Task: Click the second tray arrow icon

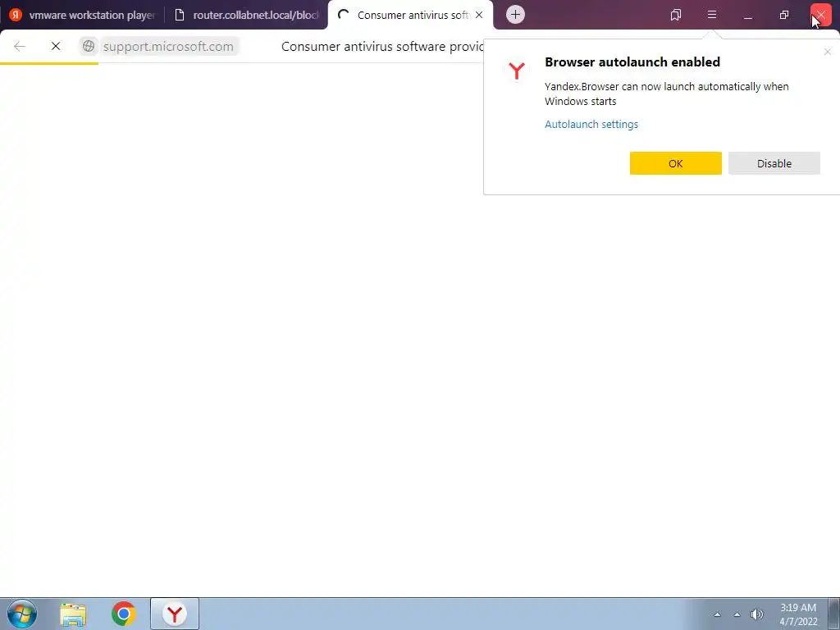Action: pyautogui.click(x=737, y=615)
